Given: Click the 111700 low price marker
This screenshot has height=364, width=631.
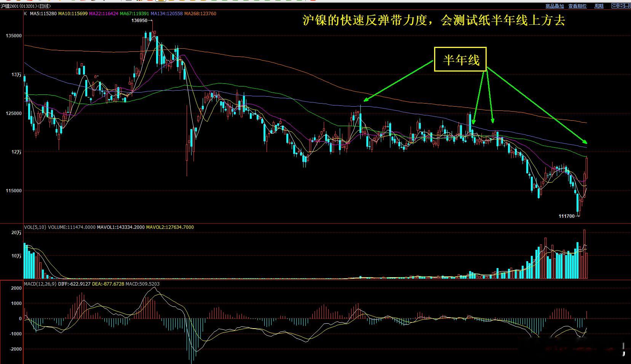Looking at the screenshot, I should click(567, 216).
